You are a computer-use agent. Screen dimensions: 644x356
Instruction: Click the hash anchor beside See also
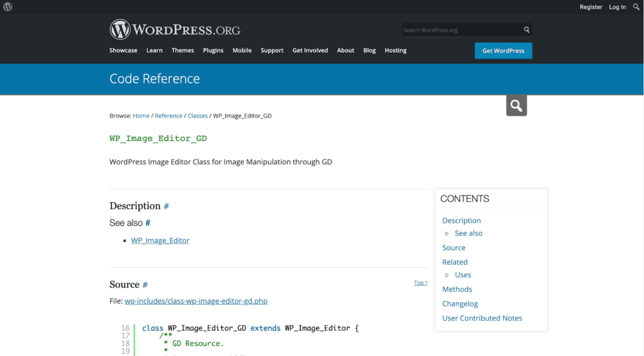pos(148,223)
